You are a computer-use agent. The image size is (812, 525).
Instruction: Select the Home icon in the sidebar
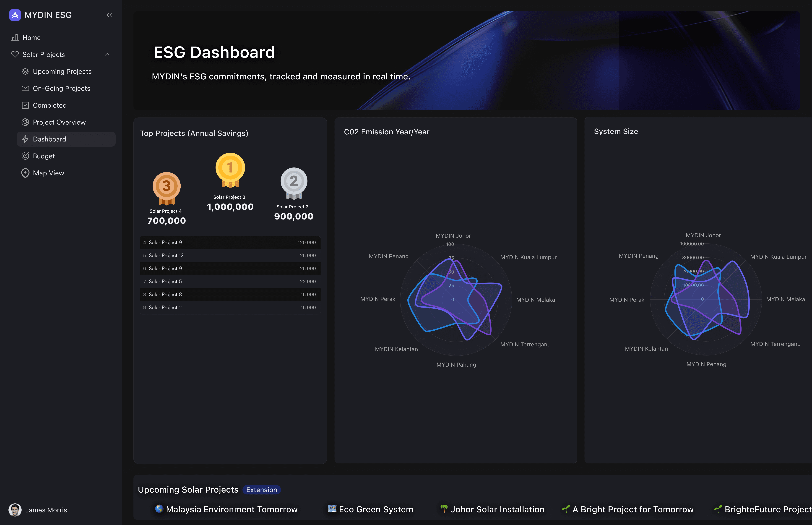[15, 37]
